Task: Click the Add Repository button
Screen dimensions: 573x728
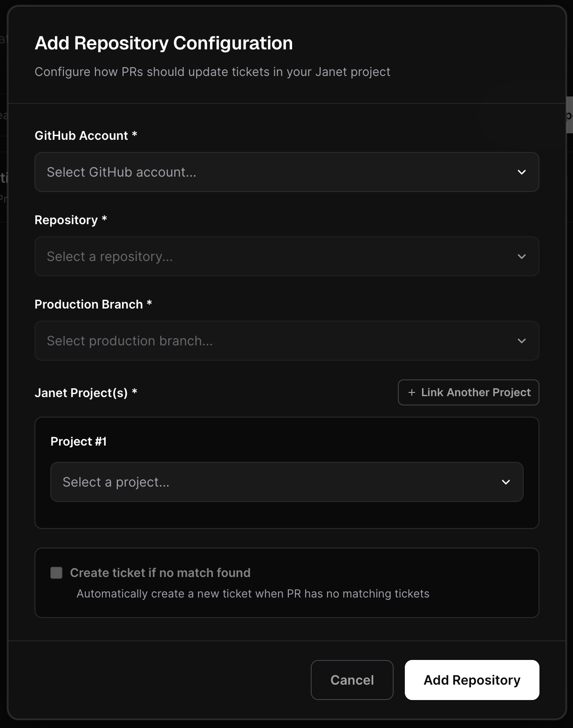Action: point(472,680)
